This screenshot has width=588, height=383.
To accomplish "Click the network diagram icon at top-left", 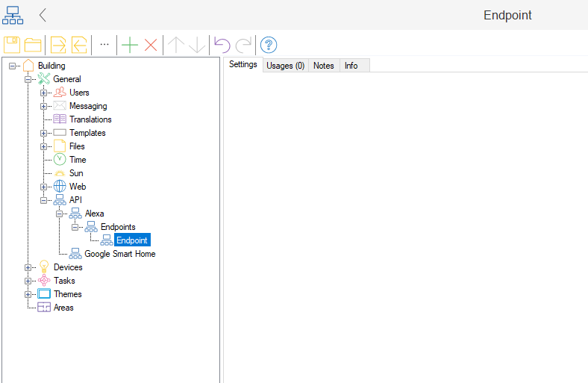I will (x=13, y=15).
